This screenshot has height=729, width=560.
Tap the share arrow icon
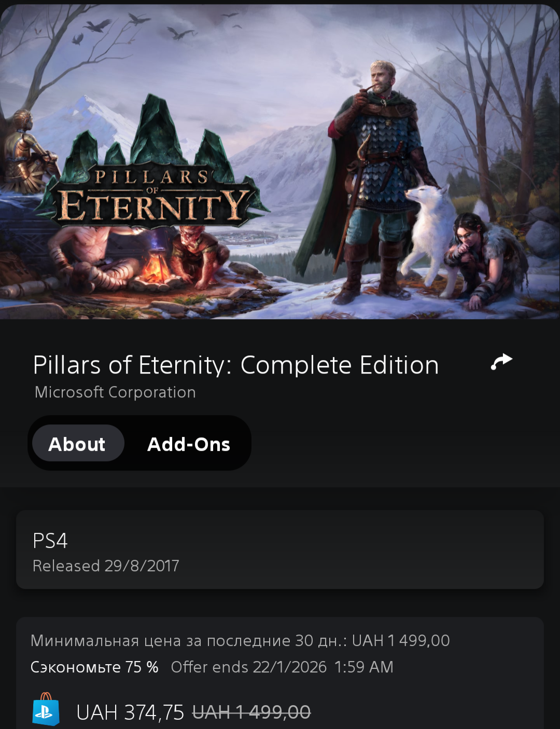(501, 362)
